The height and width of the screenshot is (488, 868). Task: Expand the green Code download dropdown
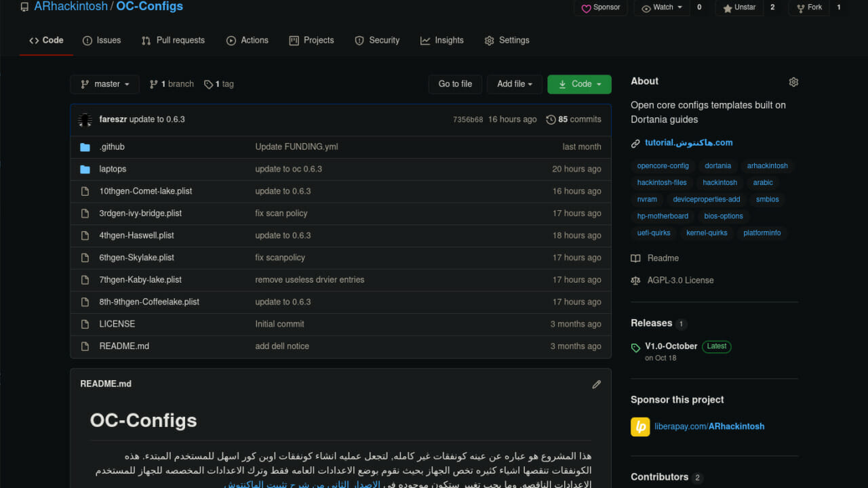pos(579,84)
